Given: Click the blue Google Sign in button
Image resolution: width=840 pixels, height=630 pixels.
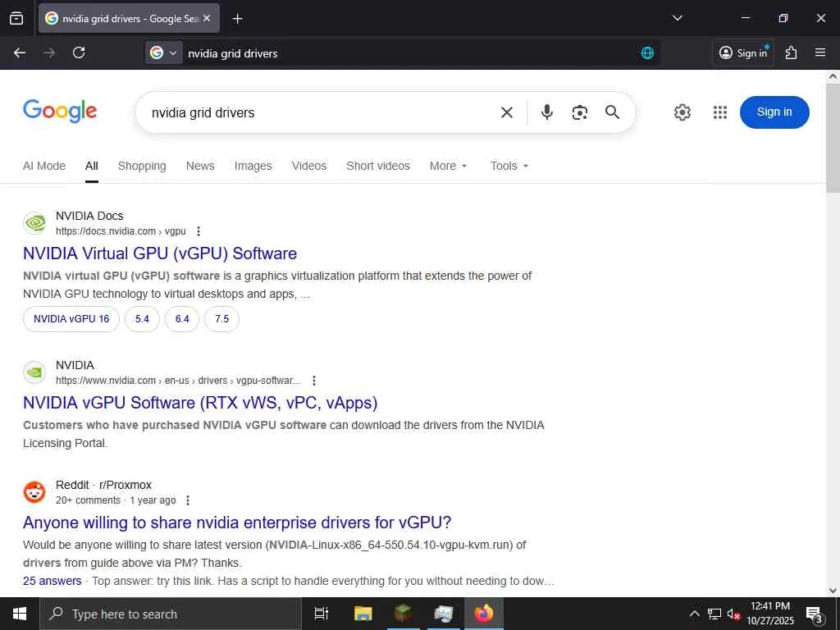Looking at the screenshot, I should [774, 112].
